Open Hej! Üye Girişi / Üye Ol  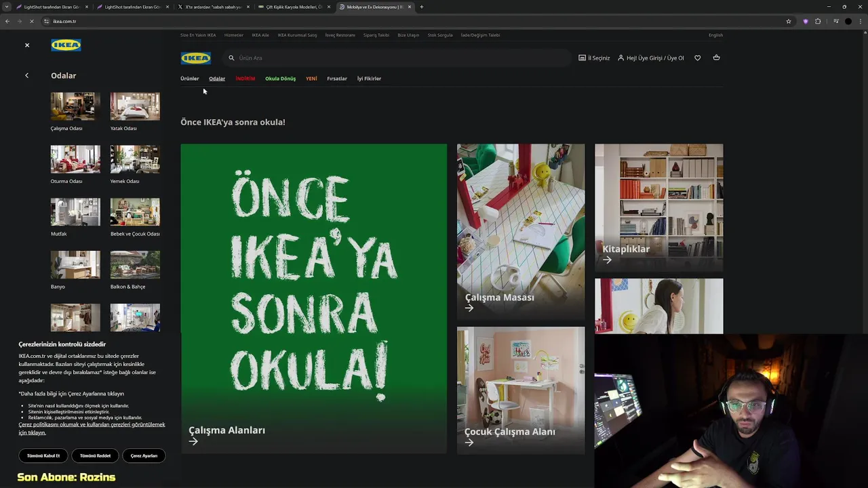point(650,58)
